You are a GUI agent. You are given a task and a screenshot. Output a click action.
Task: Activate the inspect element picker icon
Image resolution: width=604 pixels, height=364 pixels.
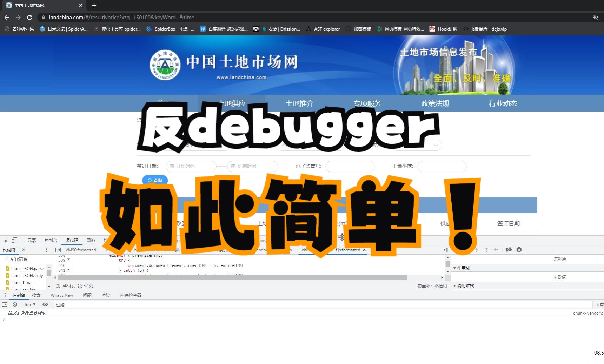click(5, 240)
